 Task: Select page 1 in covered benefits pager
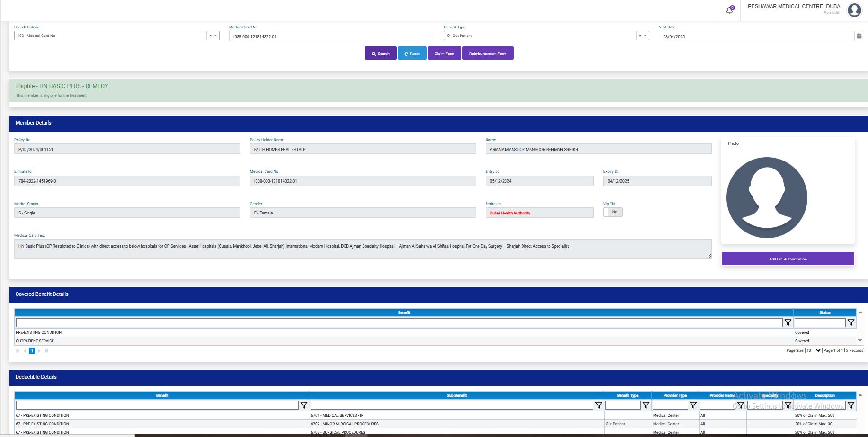coord(32,351)
